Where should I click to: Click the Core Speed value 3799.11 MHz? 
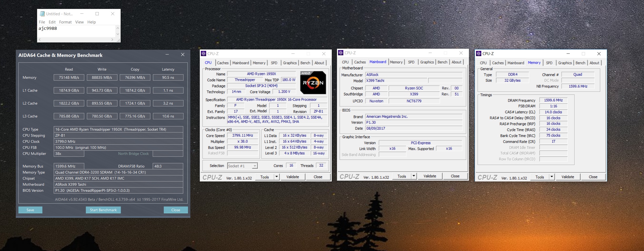(x=242, y=135)
